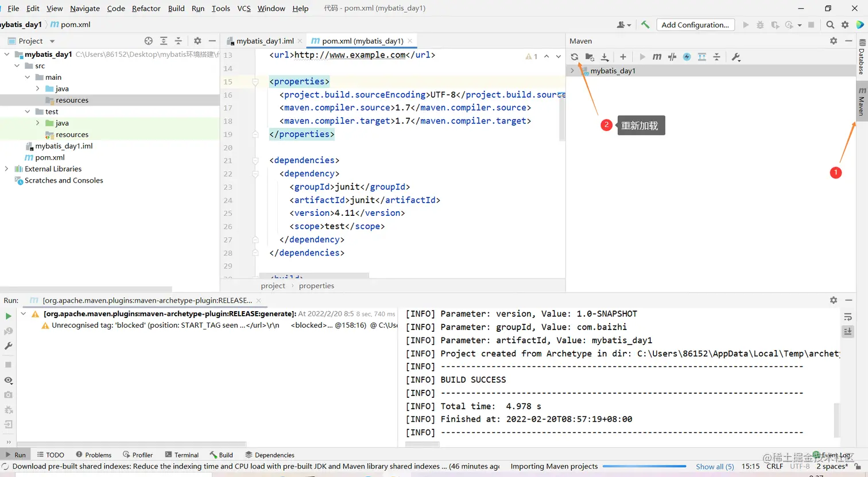Collapse the test folder
The height and width of the screenshot is (477, 868).
pyautogui.click(x=28, y=111)
